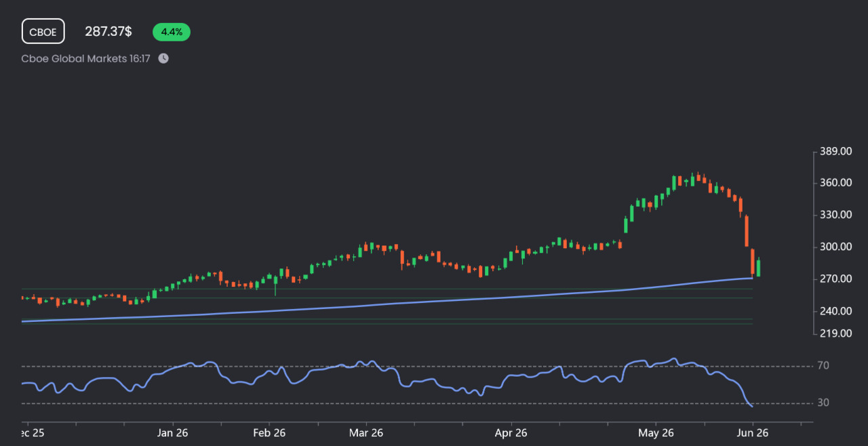Click the latest green candlestick in June
The image size is (868, 446).
[758, 267]
